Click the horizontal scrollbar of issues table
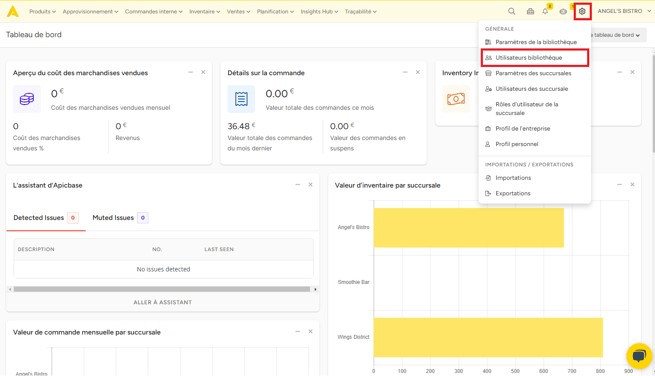 point(162,289)
